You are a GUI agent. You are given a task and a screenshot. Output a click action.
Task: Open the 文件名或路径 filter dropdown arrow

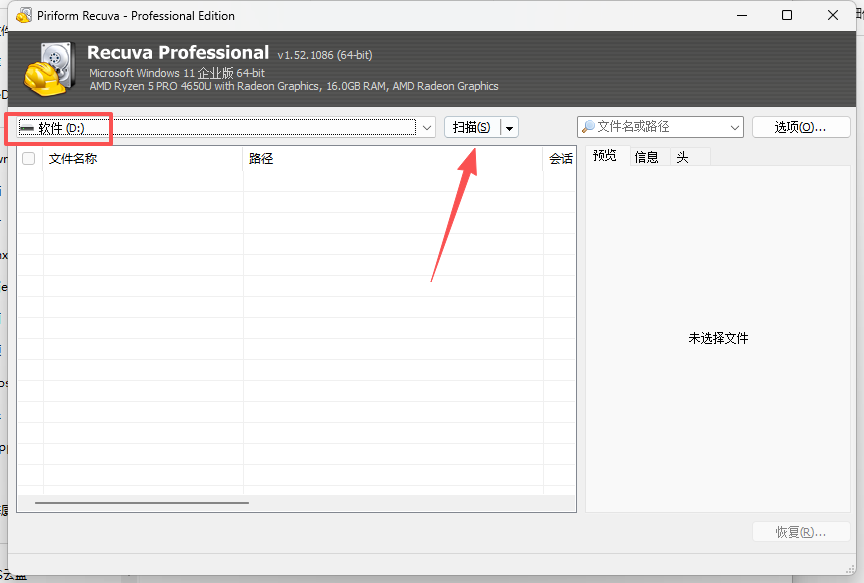(735, 127)
